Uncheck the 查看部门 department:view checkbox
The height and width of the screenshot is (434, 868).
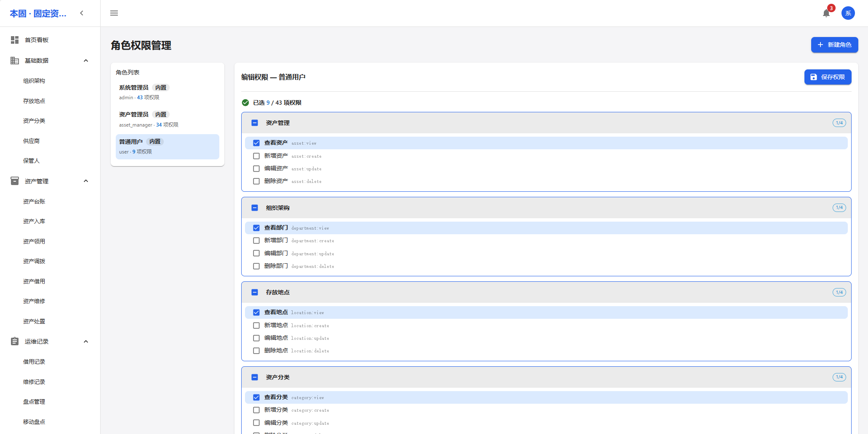tap(256, 228)
